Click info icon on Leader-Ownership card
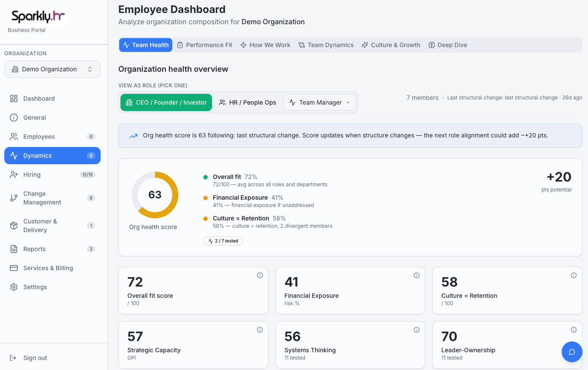Image resolution: width=588 pixels, height=370 pixels. click(x=574, y=330)
